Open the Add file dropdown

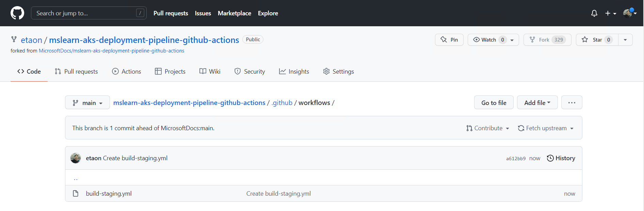coord(537,102)
